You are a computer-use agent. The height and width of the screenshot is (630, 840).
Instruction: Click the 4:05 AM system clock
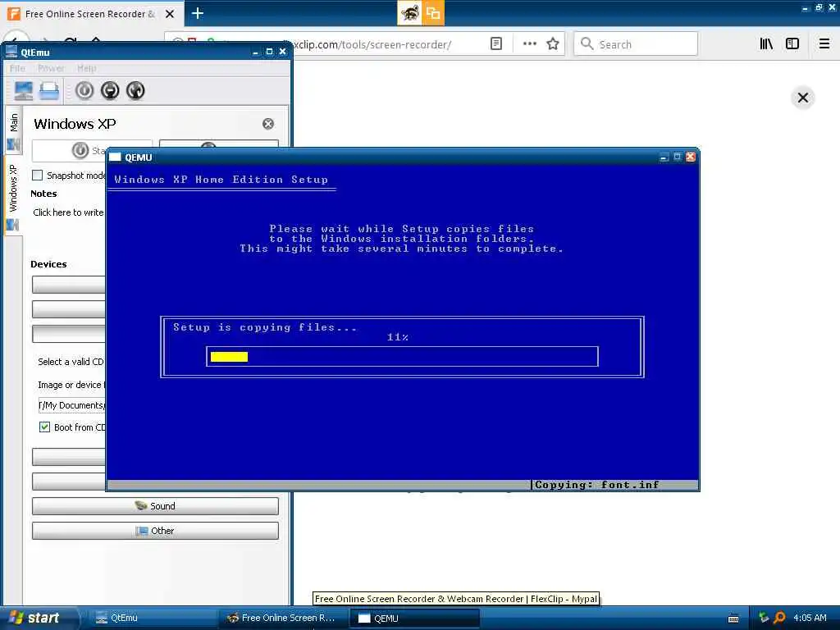(810, 618)
